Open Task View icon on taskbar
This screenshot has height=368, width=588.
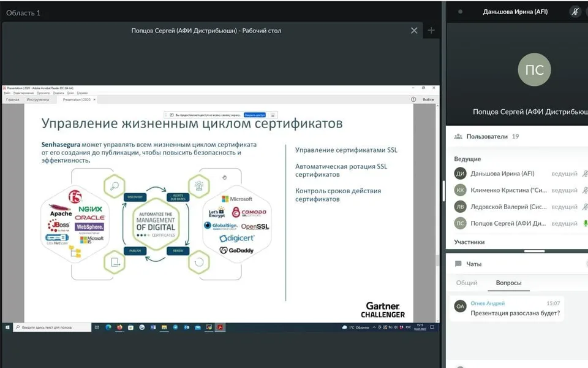pos(97,328)
